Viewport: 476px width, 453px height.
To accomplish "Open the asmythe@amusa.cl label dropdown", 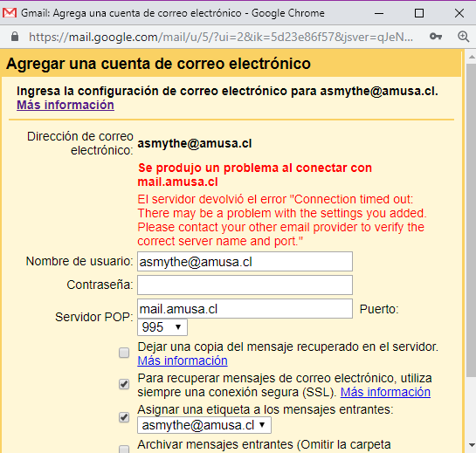I will pyautogui.click(x=204, y=425).
